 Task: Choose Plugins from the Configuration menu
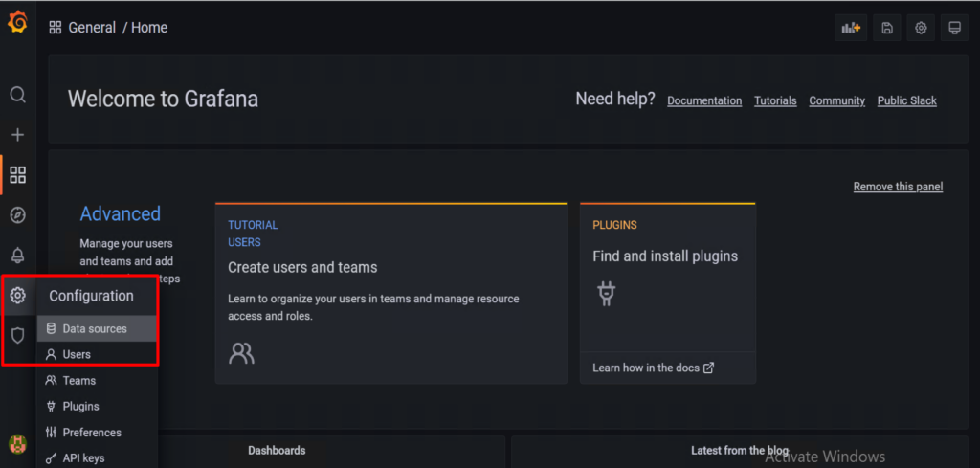(79, 407)
